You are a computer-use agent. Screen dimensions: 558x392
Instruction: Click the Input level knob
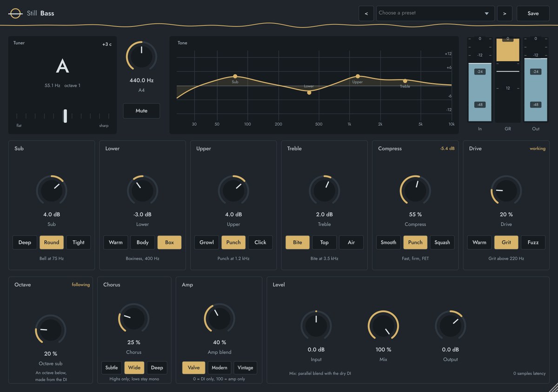[316, 326]
